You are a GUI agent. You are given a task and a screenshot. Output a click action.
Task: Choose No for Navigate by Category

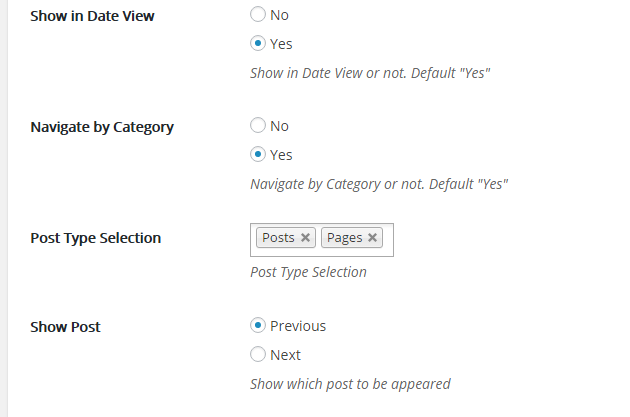click(258, 126)
